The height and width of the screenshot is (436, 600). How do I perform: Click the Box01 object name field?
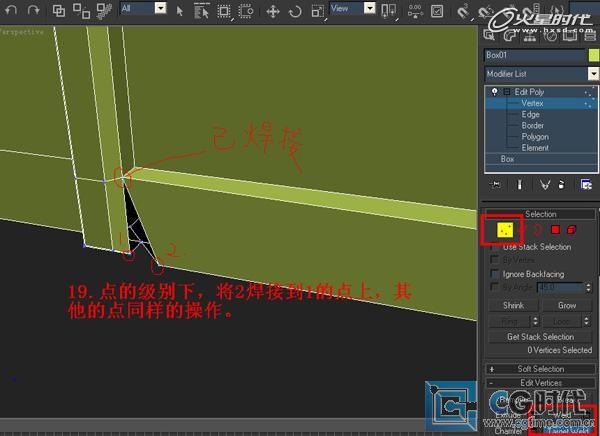pyautogui.click(x=535, y=55)
